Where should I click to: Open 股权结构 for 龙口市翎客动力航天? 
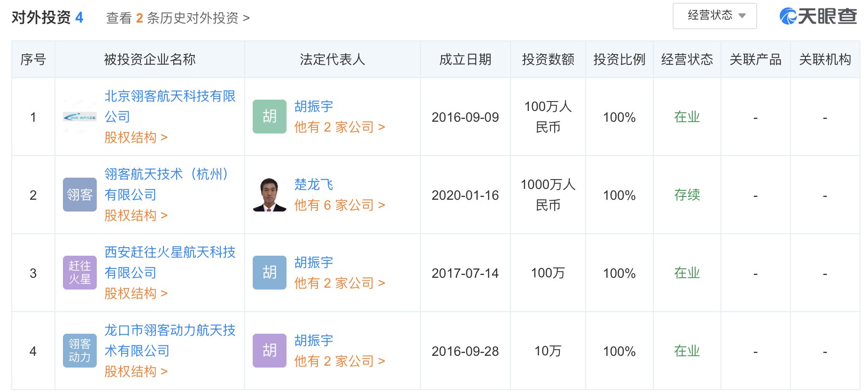(136, 371)
